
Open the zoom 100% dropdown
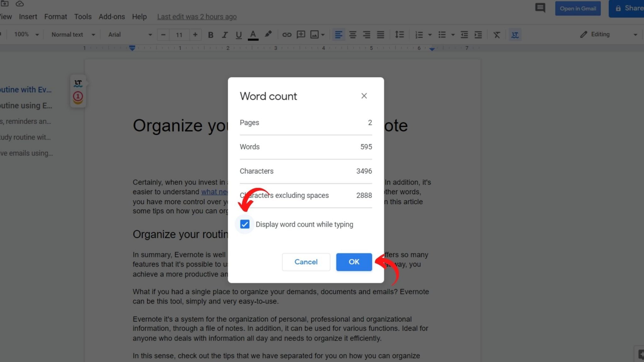pyautogui.click(x=26, y=34)
